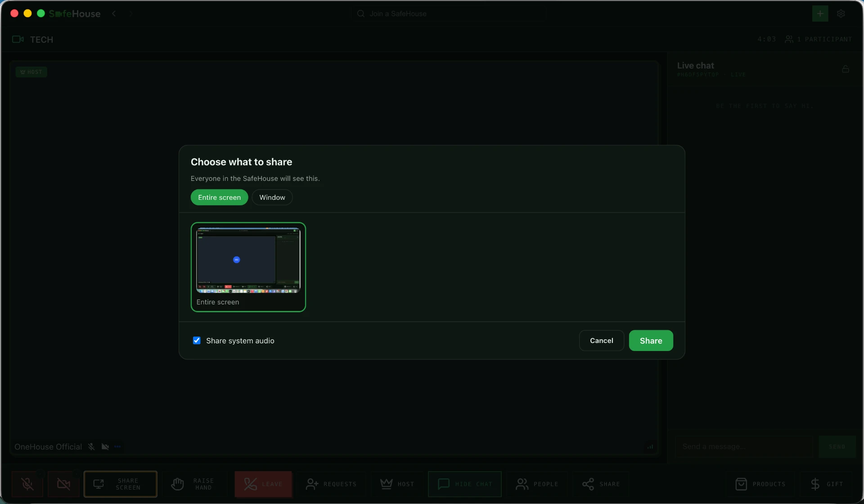864x504 pixels.
Task: Click the HOST badge
Action: [x=31, y=72]
